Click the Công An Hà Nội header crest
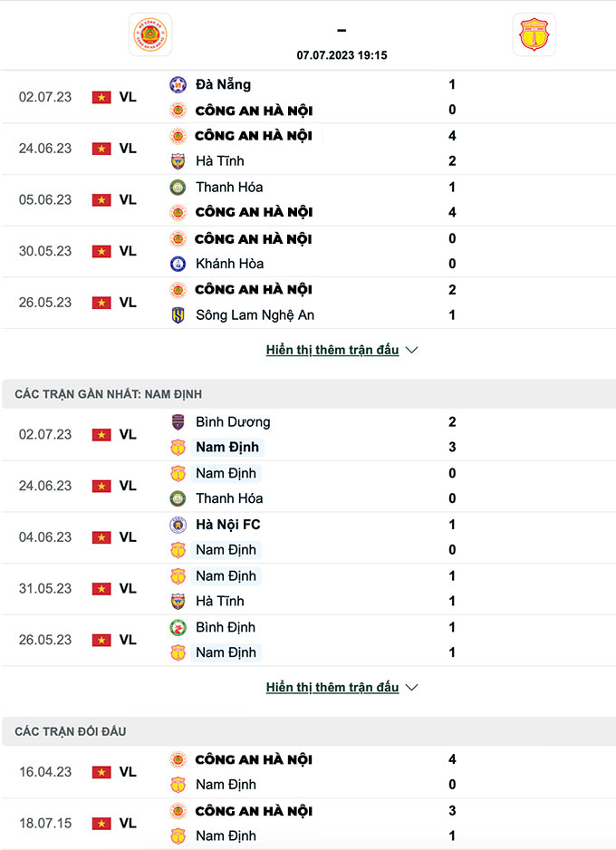 tap(150, 34)
